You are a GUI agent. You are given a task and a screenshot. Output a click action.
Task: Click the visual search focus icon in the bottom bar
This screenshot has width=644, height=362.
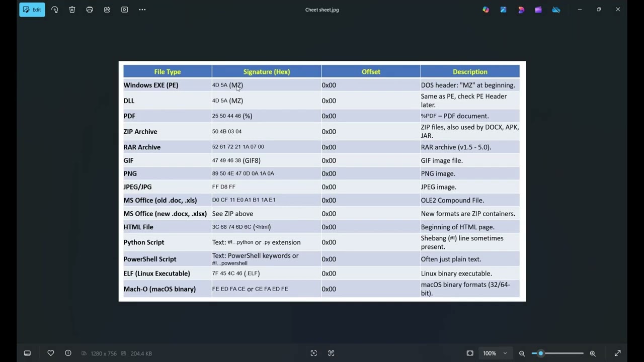coord(313,353)
